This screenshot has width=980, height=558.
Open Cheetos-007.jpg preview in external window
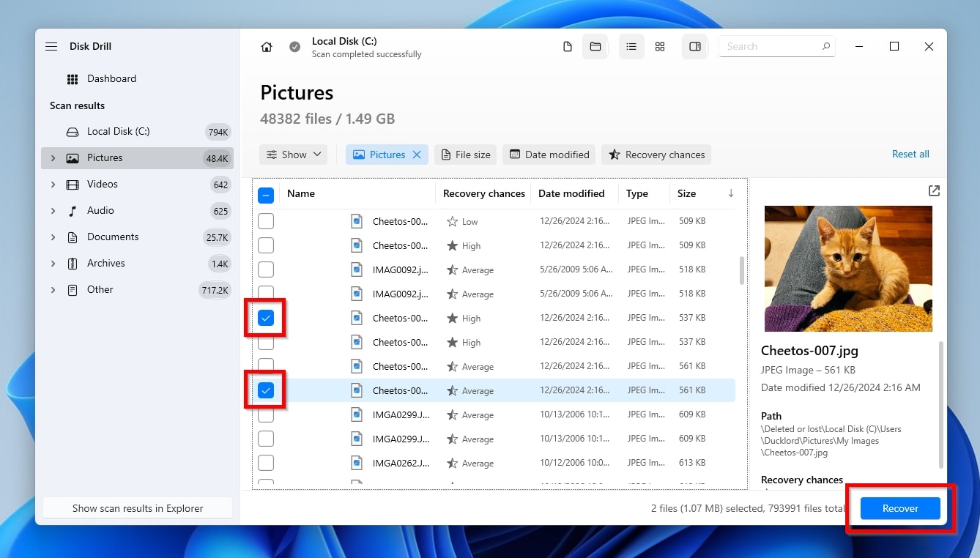tap(934, 190)
